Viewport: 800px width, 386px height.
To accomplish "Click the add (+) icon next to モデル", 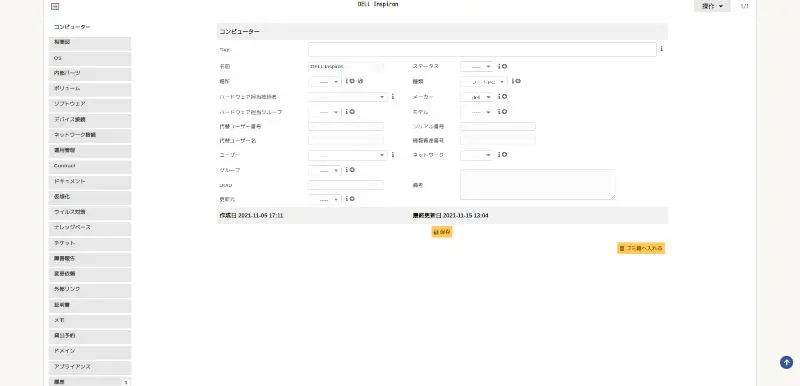I will coord(504,112).
